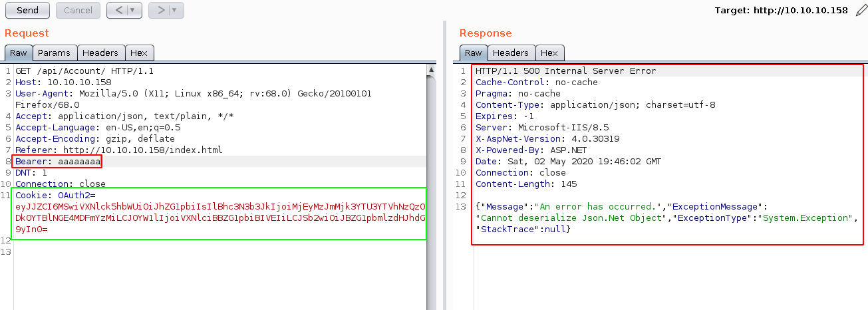Show Hex view of the Response

pyautogui.click(x=549, y=53)
